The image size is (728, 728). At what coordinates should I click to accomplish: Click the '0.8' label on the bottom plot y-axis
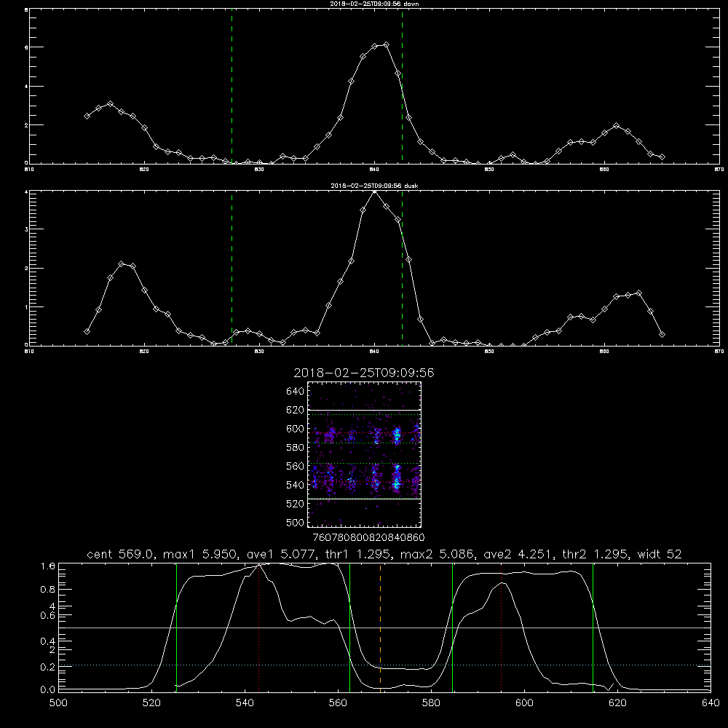(x=48, y=589)
